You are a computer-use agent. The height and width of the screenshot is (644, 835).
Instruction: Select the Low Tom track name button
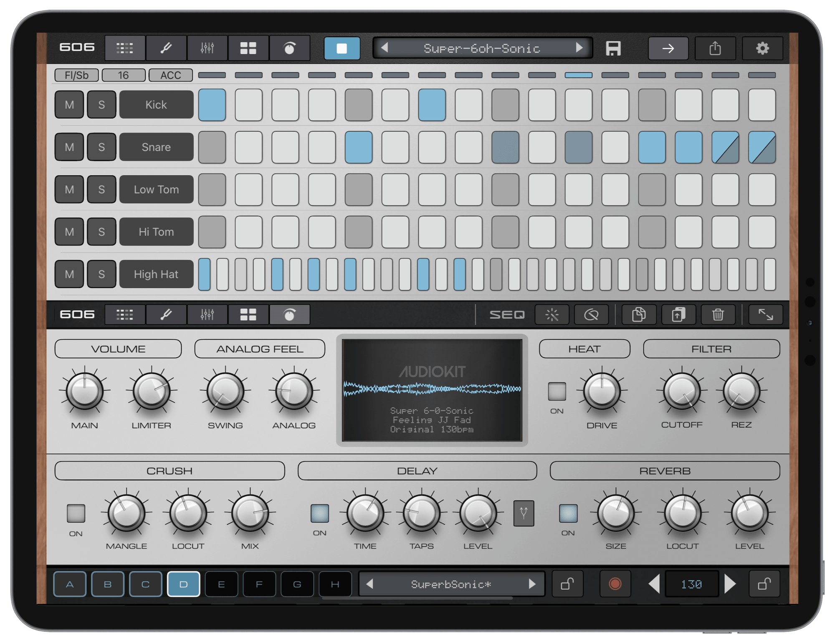tap(156, 189)
